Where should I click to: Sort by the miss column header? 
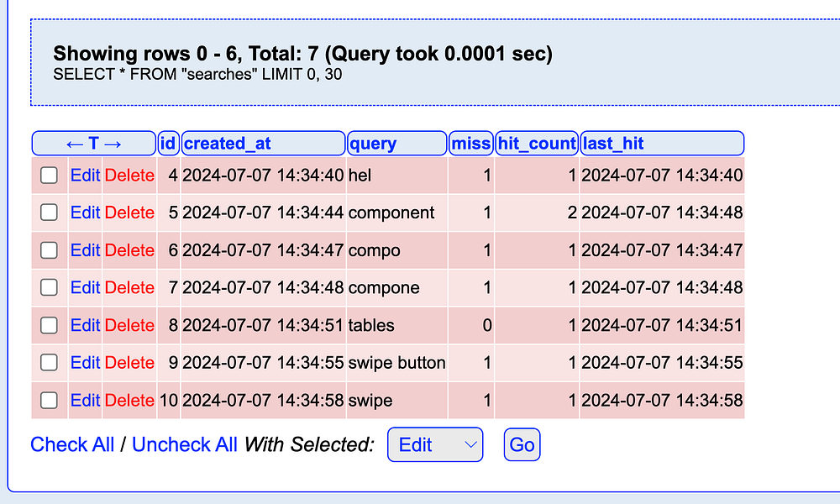(471, 144)
